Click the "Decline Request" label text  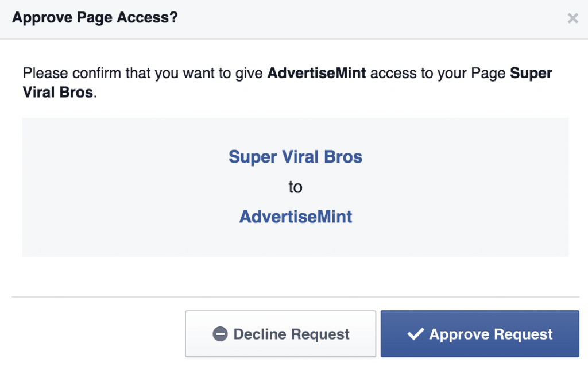click(x=291, y=334)
